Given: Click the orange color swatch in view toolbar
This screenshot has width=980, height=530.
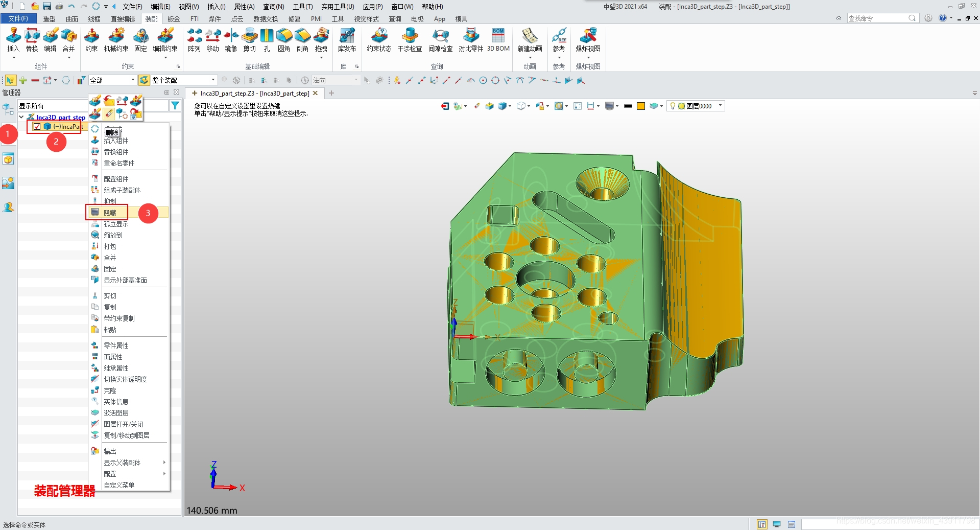Looking at the screenshot, I should pos(640,106).
